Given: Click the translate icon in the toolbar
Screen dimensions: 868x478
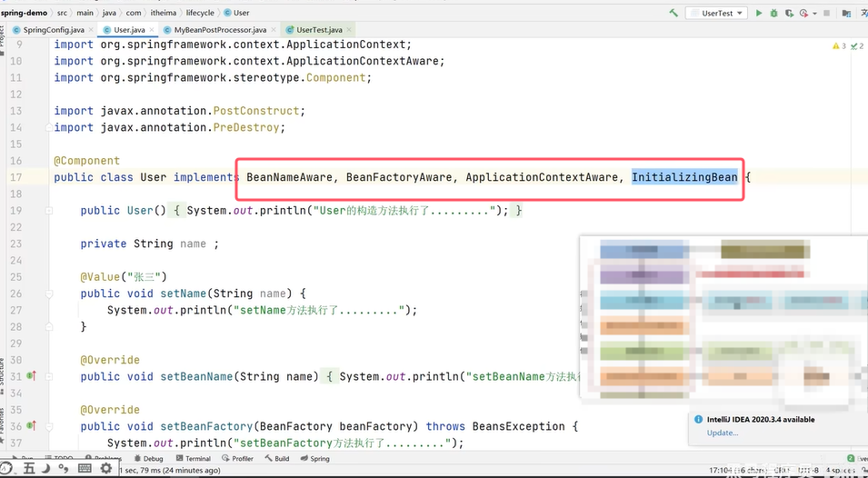Looking at the screenshot, I should pyautogui.click(x=863, y=13).
